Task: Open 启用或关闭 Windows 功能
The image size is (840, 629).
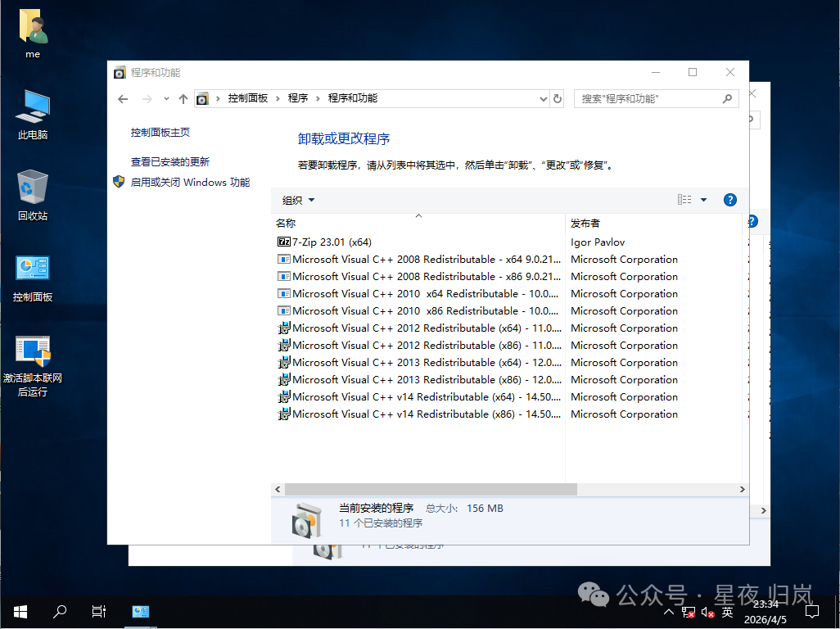Action: tap(190, 182)
